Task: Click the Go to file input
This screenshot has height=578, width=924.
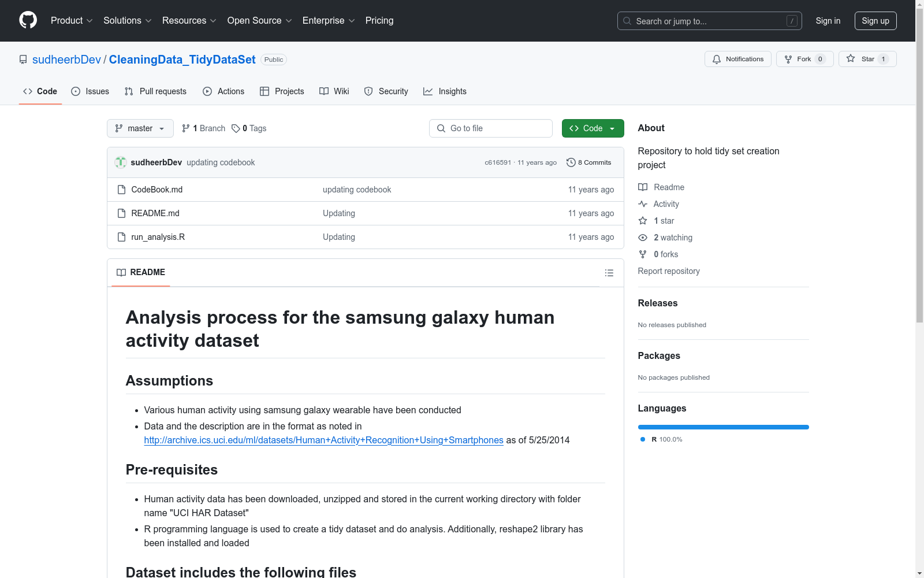Action: 491,128
